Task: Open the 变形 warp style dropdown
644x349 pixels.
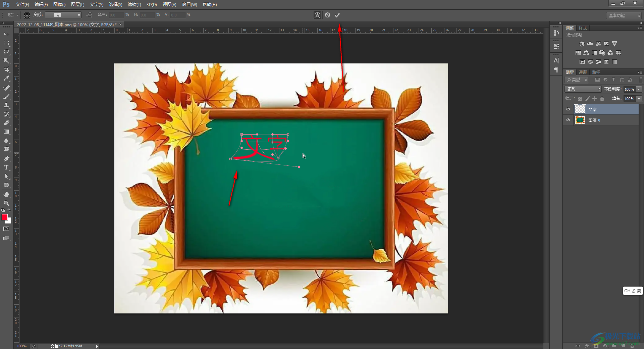Action: [x=63, y=15]
